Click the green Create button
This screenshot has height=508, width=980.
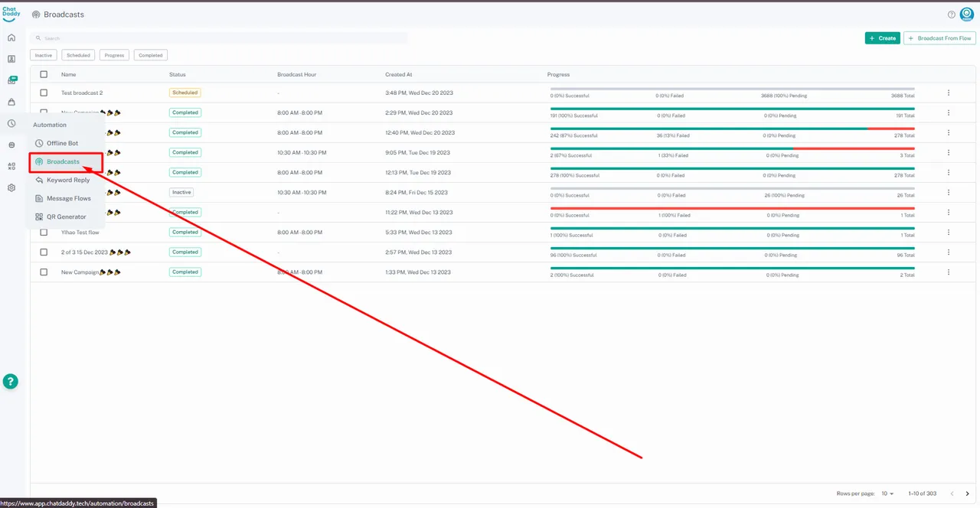pos(882,38)
